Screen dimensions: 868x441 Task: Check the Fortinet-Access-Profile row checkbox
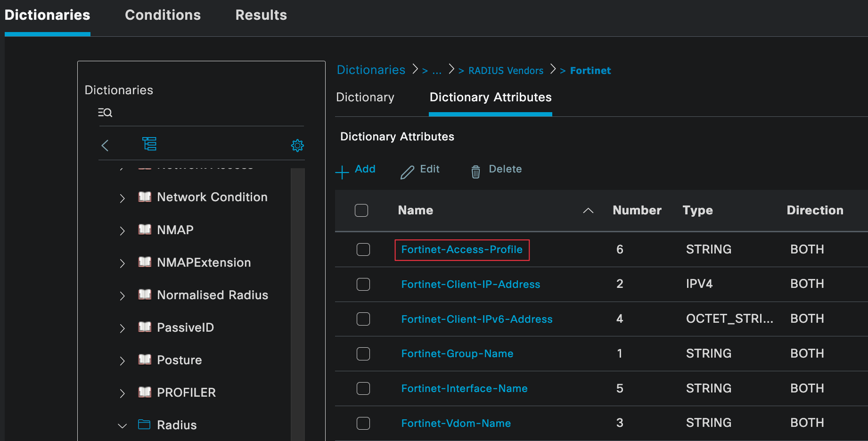363,249
